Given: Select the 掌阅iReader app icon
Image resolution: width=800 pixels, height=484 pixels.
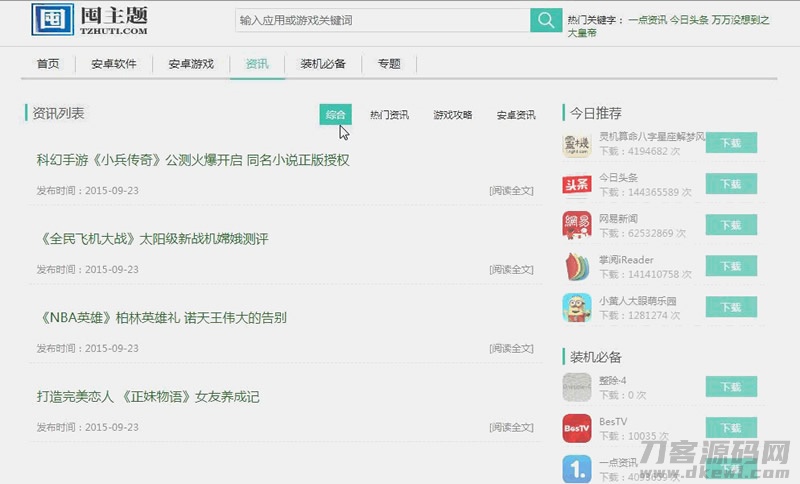Looking at the screenshot, I should [577, 267].
